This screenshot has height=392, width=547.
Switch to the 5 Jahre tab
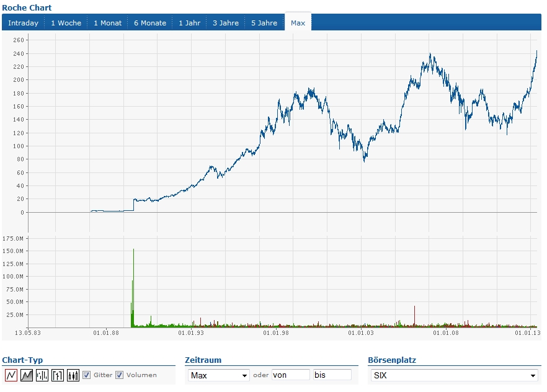(264, 23)
